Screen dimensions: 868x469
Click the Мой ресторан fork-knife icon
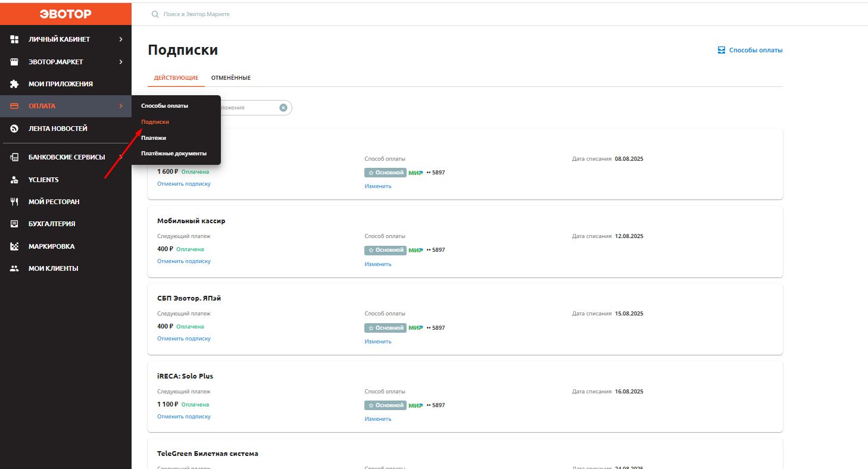click(x=15, y=202)
